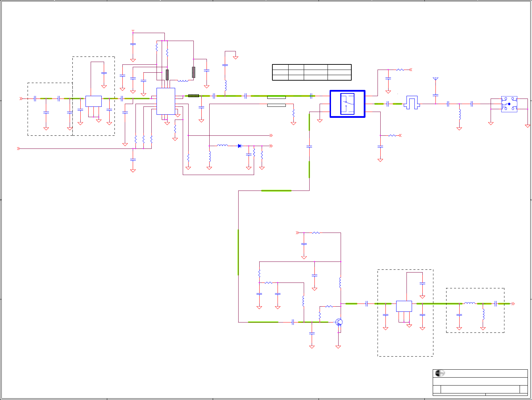Select the long vertical green trace segment
Screen dimensions: 532x400
click(x=238, y=252)
